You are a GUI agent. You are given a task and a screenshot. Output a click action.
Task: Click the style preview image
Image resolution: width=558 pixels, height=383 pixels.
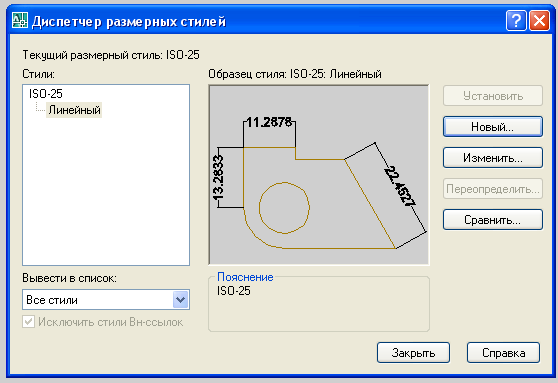(319, 175)
